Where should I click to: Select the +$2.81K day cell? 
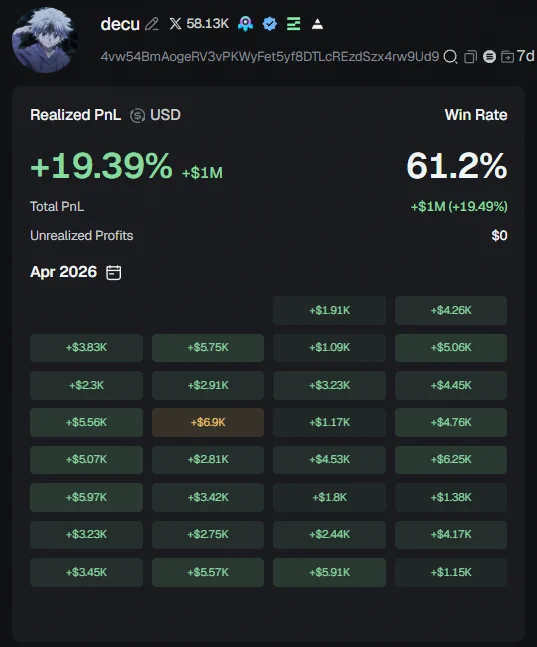[208, 460]
